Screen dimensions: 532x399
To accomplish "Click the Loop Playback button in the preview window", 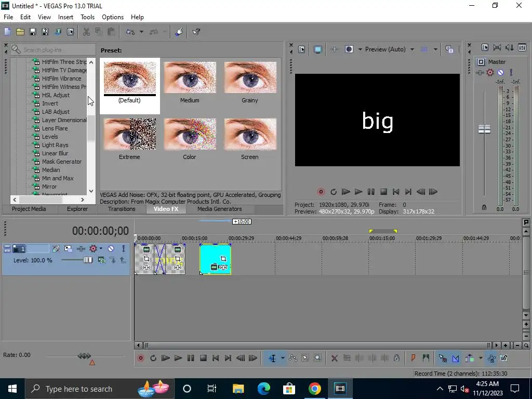I will click(333, 192).
